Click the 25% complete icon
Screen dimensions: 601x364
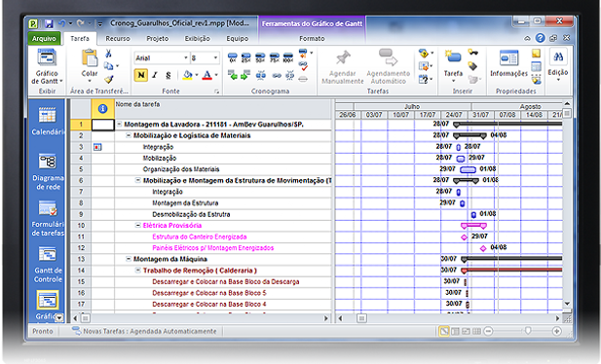pos(246,57)
